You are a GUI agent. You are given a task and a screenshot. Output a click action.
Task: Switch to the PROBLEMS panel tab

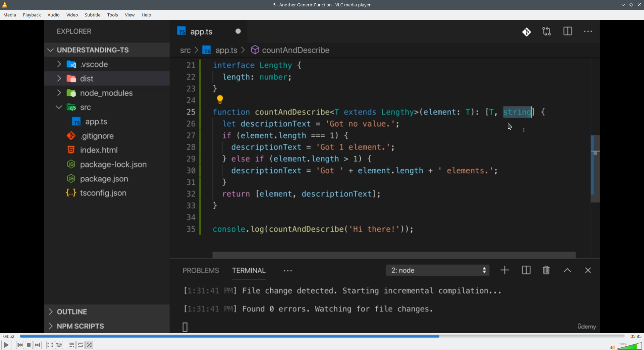coord(201,270)
